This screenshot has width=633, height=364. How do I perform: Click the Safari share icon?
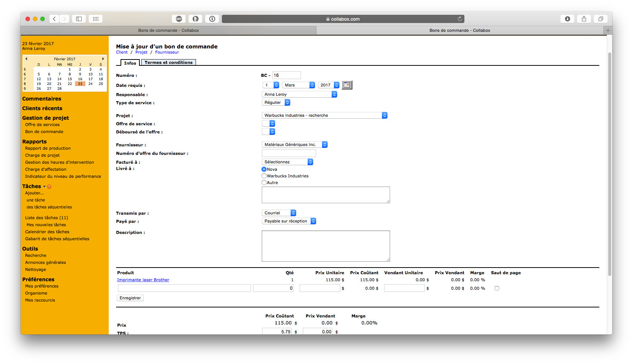pos(584,19)
